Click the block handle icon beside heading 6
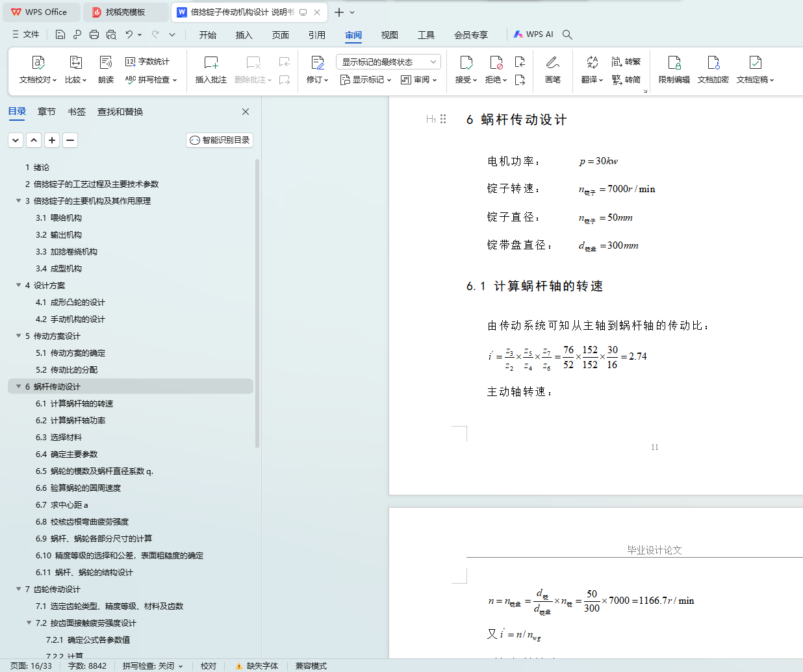 (443, 119)
